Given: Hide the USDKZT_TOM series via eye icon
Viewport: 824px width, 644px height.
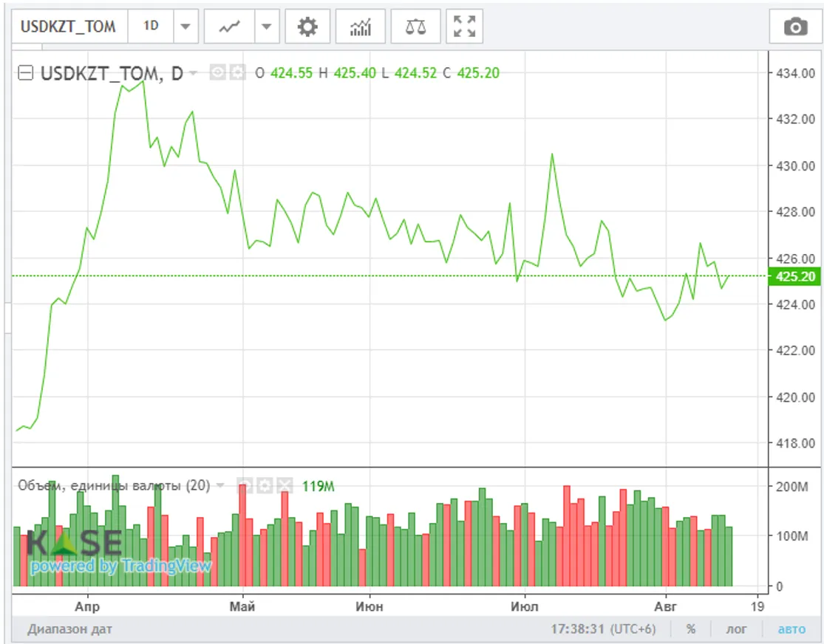Looking at the screenshot, I should (x=217, y=72).
